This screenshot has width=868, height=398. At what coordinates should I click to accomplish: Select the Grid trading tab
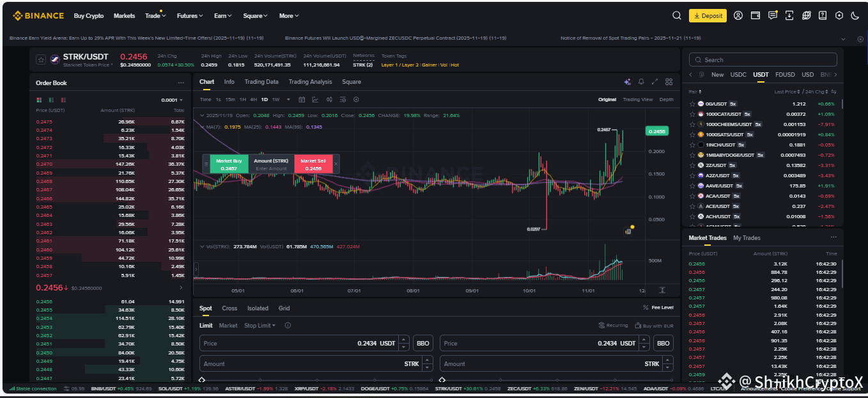click(x=284, y=308)
